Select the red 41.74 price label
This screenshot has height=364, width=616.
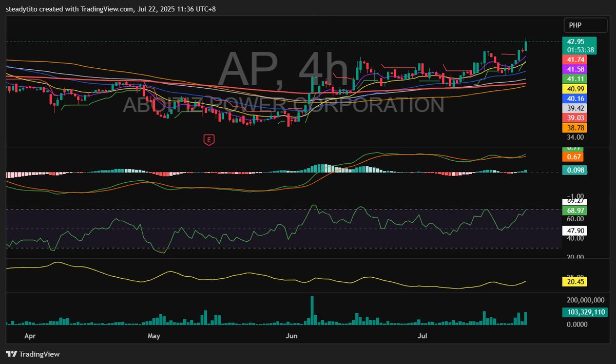(x=575, y=60)
